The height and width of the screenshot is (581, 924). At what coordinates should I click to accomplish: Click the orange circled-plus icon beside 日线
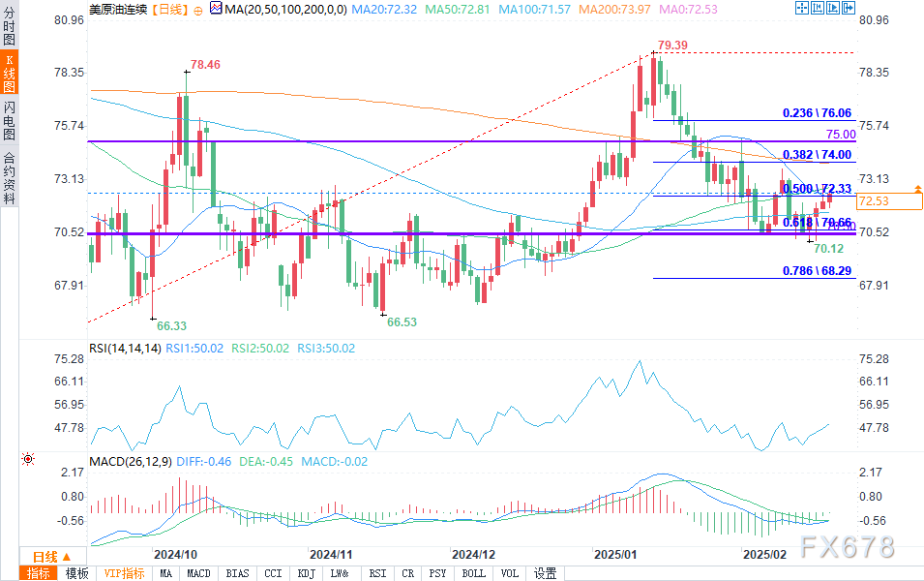(198, 11)
